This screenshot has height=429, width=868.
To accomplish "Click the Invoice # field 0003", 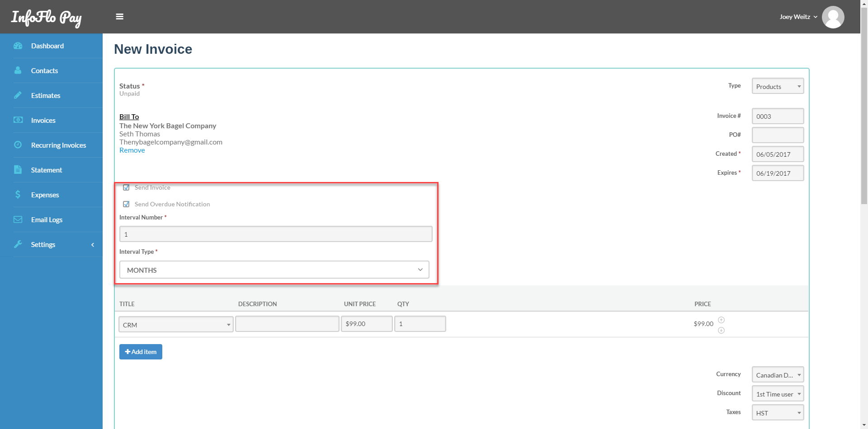I will click(778, 116).
